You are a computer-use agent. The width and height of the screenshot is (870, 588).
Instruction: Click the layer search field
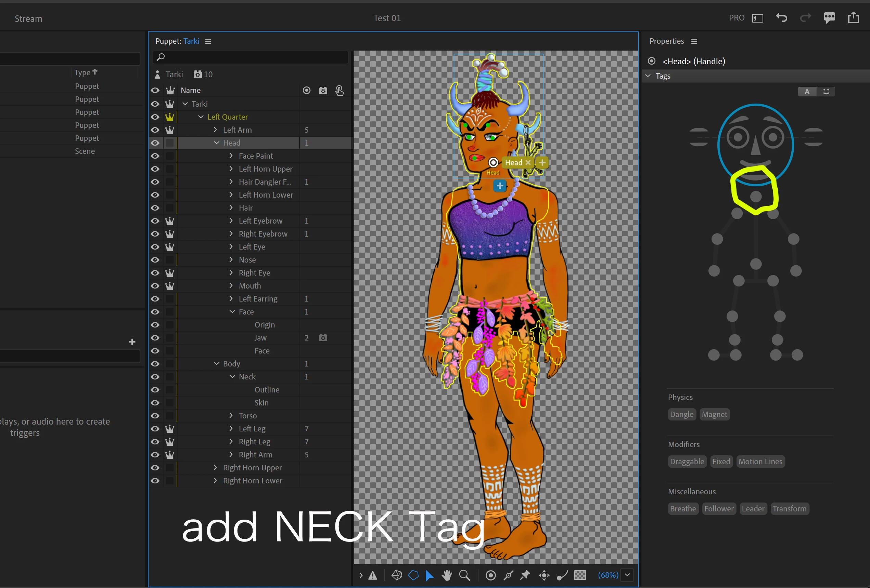pos(251,57)
